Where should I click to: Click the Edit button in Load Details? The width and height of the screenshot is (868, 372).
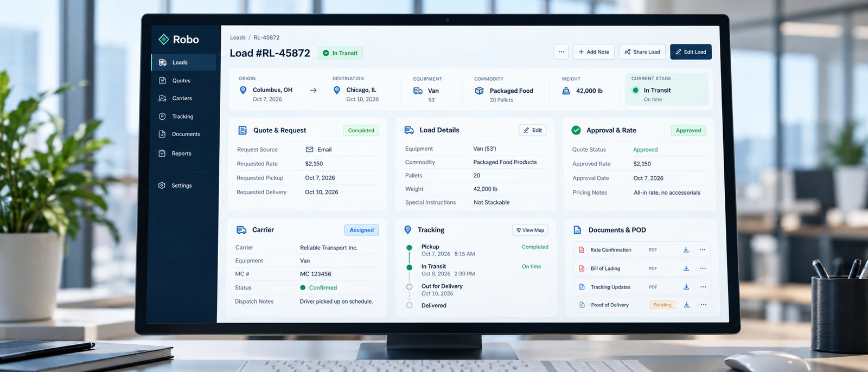coord(532,130)
